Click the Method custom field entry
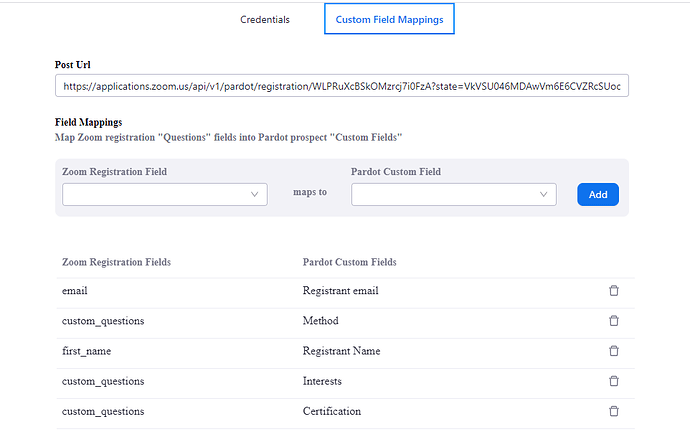Screen dimensions: 690x446 (320, 321)
